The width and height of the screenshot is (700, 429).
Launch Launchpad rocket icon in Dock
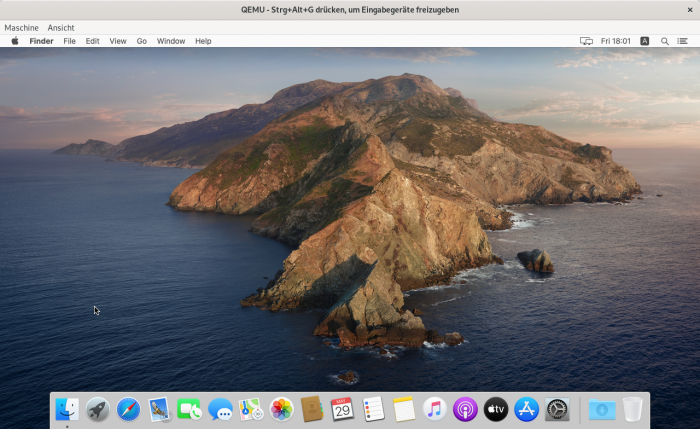[x=98, y=409]
